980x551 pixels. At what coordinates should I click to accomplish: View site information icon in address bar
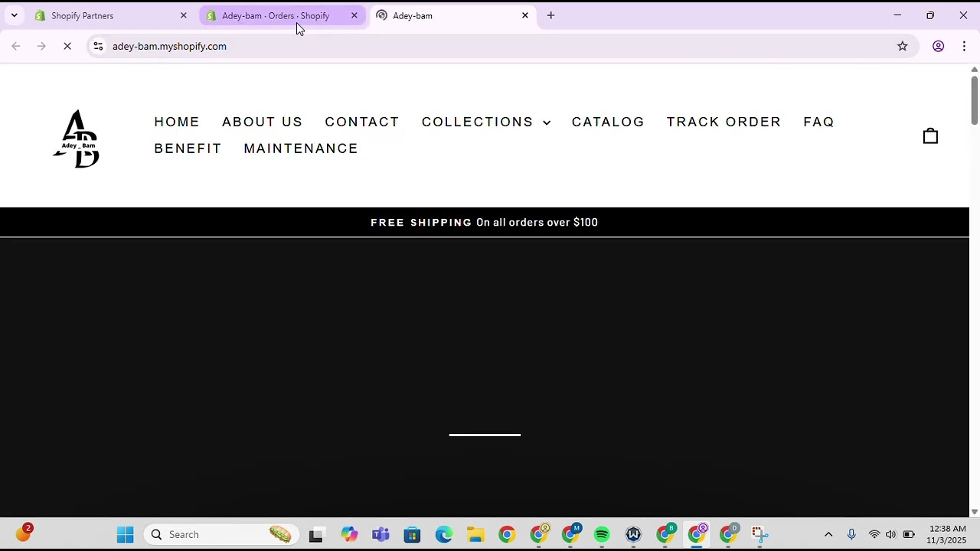point(98,46)
